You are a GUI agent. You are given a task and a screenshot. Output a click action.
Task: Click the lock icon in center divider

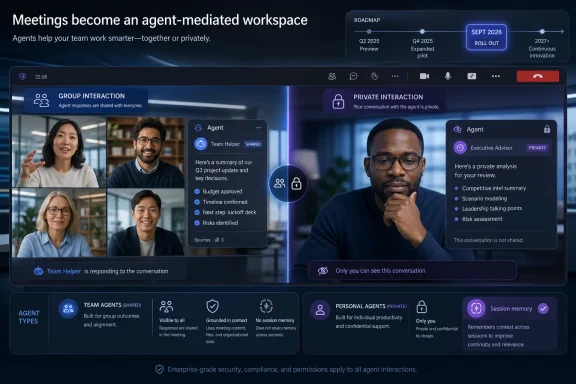[x=296, y=183]
